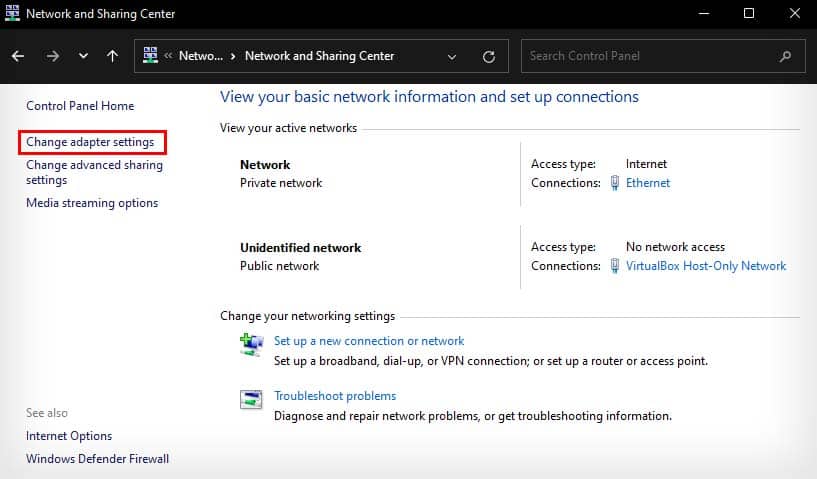This screenshot has height=479, width=817.
Task: Open Windows Defender Firewall
Action: pyautogui.click(x=97, y=459)
